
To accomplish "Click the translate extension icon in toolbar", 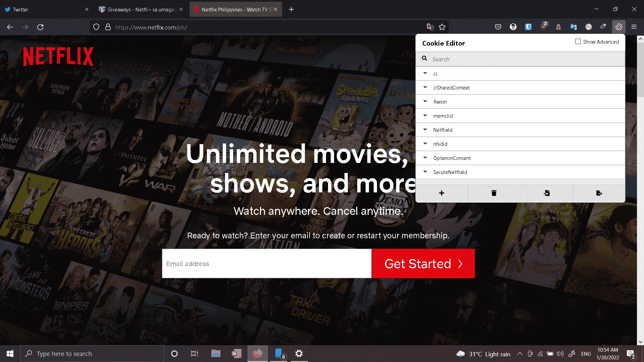I will click(x=573, y=27).
